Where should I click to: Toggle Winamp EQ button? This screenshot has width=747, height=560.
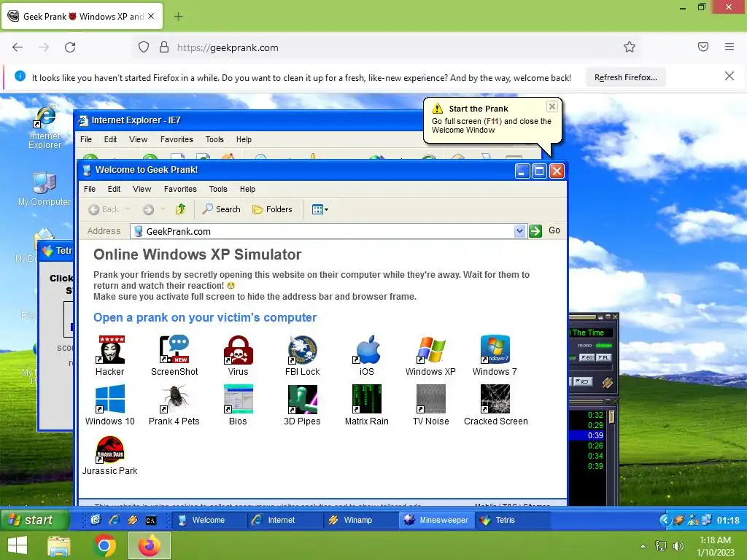pos(587,357)
